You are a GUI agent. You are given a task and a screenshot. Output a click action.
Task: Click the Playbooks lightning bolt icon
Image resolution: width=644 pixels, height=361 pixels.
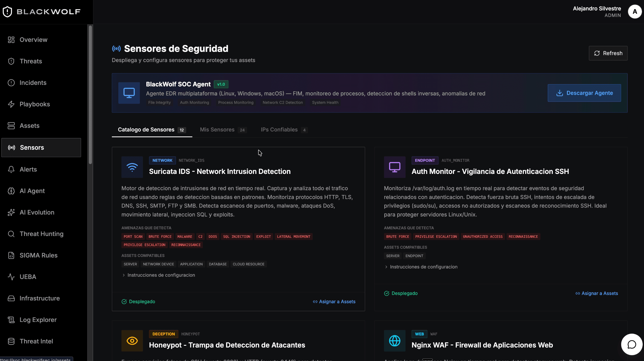point(11,104)
